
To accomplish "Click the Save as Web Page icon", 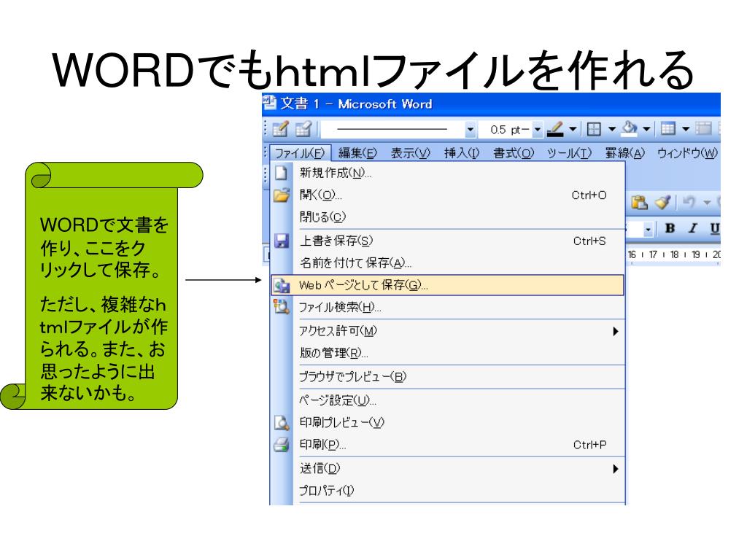I will [282, 285].
